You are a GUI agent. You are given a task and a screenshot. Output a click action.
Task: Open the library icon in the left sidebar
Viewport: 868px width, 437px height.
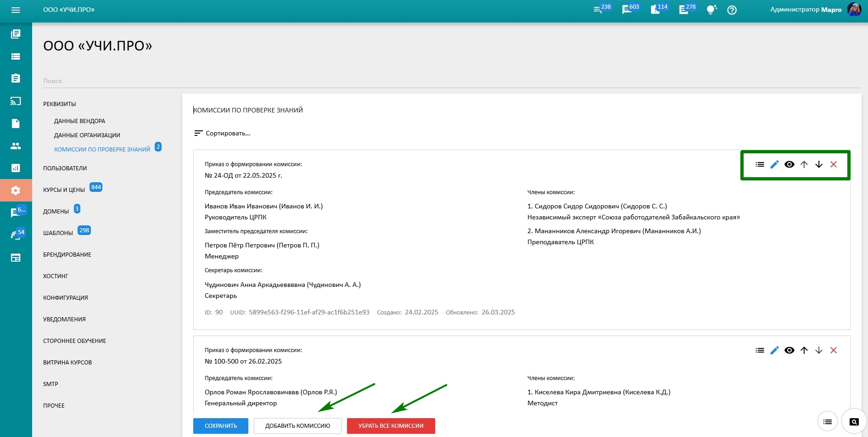[x=16, y=34]
